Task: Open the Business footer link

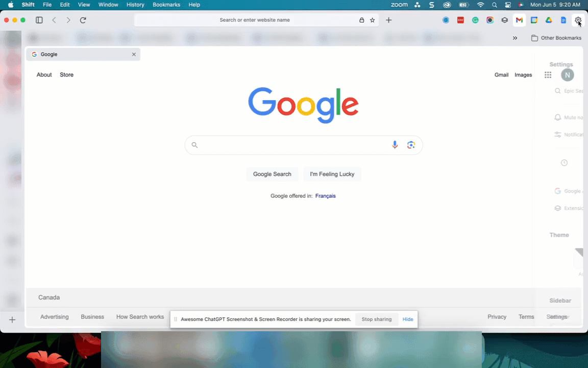Action: (92, 317)
